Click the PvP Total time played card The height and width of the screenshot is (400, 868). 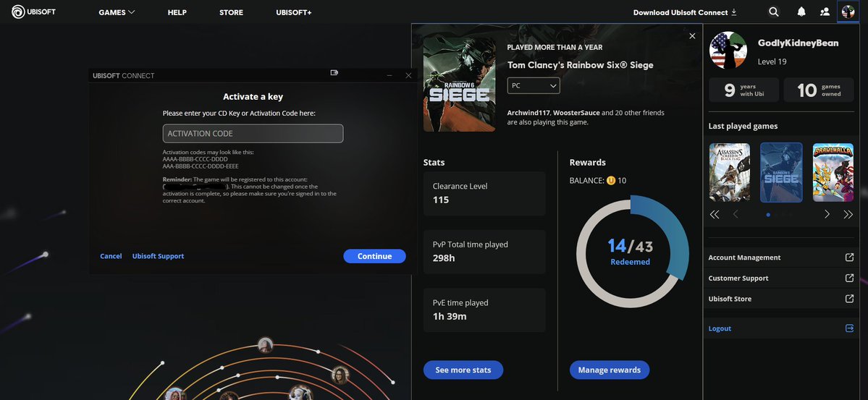coord(484,252)
